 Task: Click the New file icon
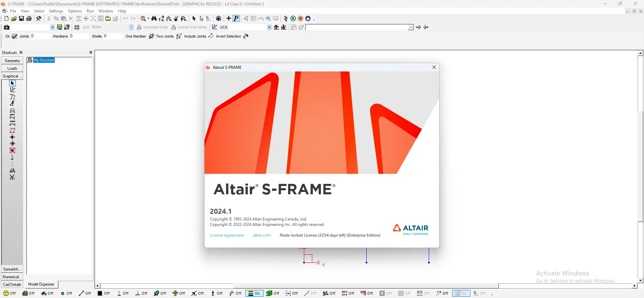click(6, 19)
